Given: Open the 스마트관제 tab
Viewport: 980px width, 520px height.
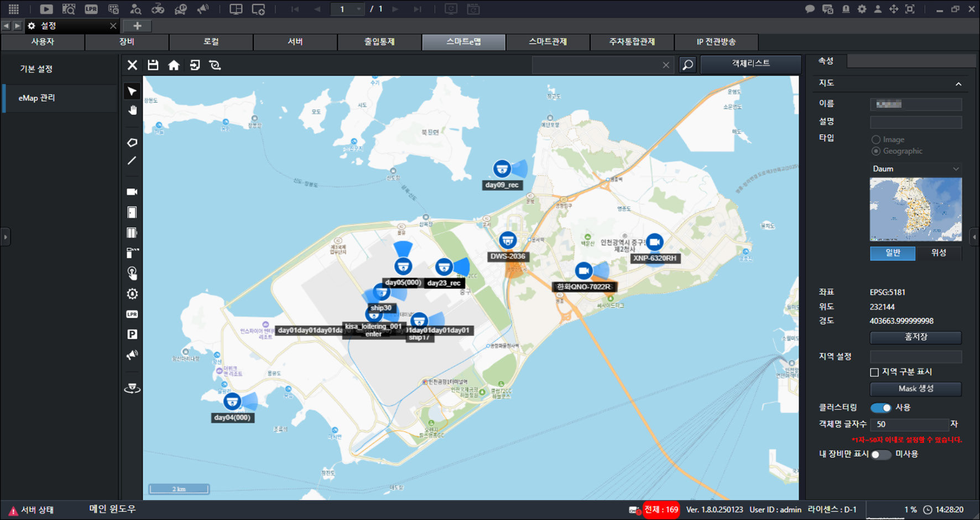Looking at the screenshot, I should [x=548, y=42].
